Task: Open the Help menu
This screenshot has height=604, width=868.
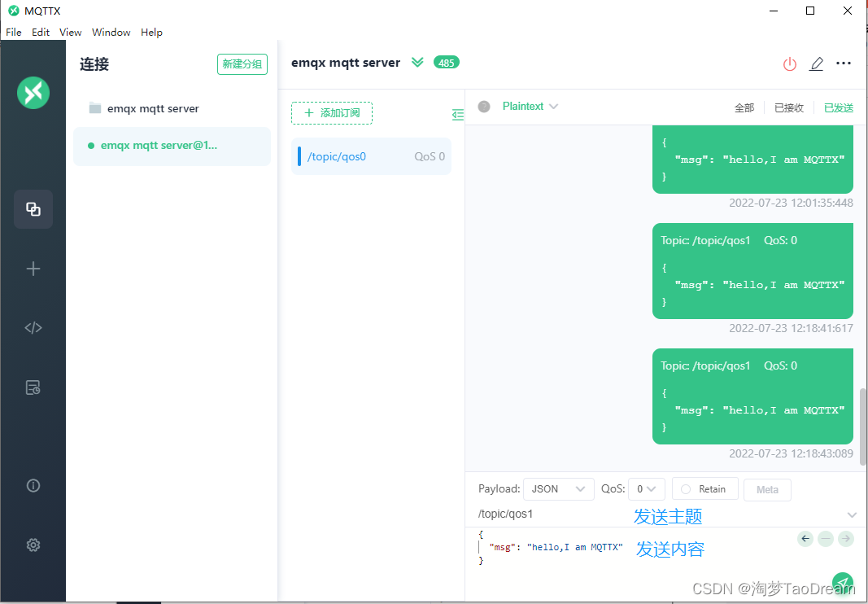Action: [x=151, y=32]
